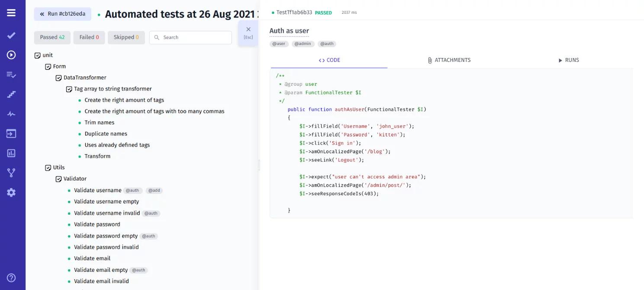Collapse the Tag array to string transformer suite
644x290 pixels.
coord(69,89)
